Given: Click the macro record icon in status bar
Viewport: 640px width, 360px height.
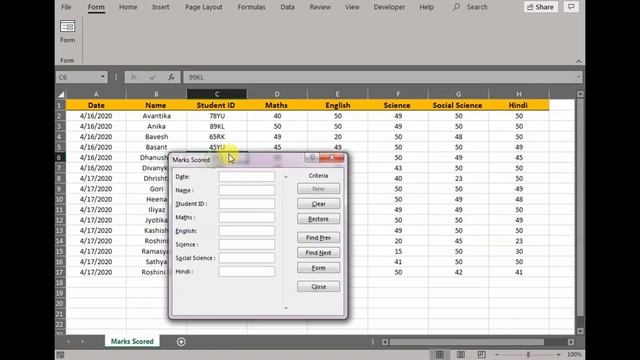Looking at the screenshot, I should point(60,355).
